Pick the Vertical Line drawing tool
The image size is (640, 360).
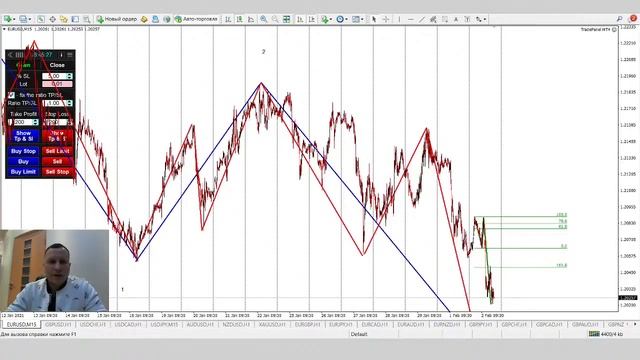pos(399,19)
